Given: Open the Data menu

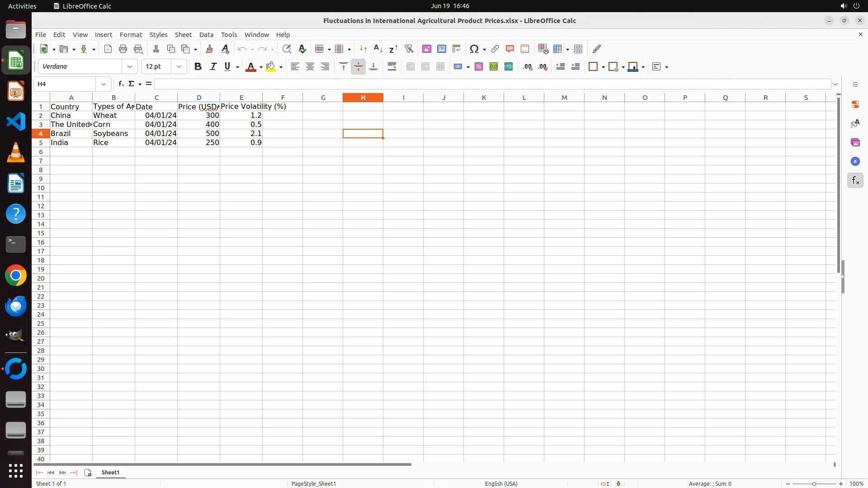Looking at the screenshot, I should [x=206, y=35].
